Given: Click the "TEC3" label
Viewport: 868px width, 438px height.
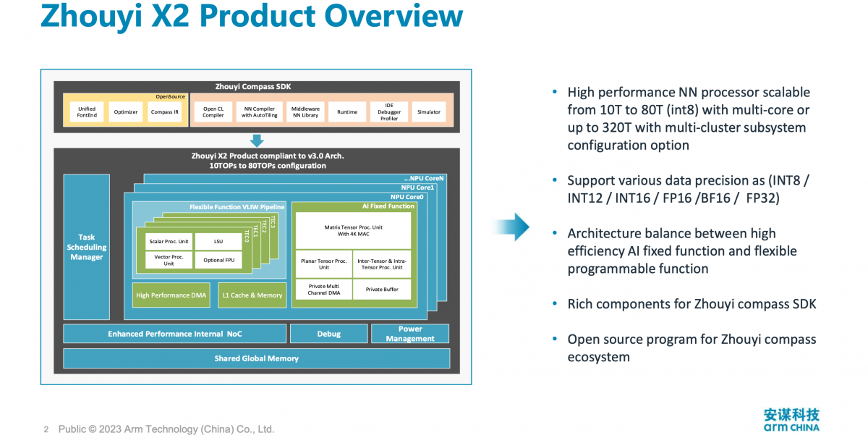Looking at the screenshot, I should [273, 222].
